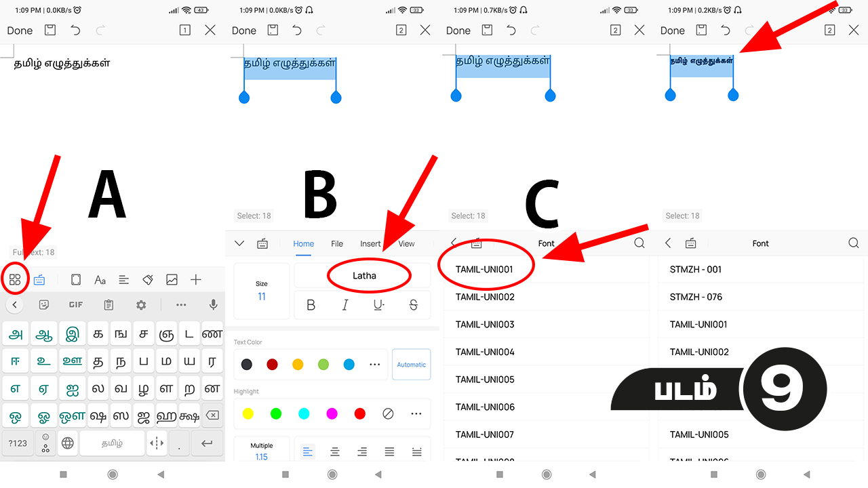
Task: Tap the mobile view icon in keyboard toolbar
Action: 76,279
